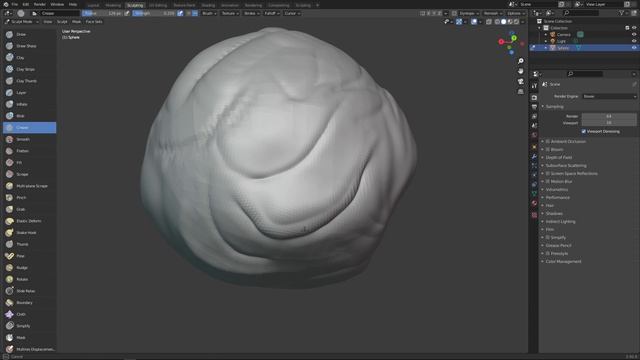Select the Blob brush tool
The height and width of the screenshot is (360, 640).
pyautogui.click(x=29, y=116)
